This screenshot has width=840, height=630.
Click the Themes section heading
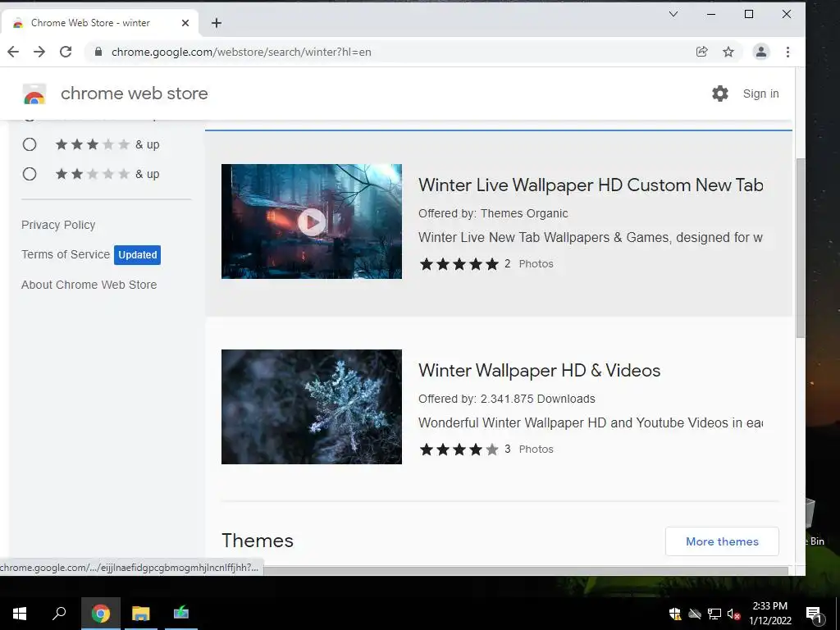pos(257,541)
